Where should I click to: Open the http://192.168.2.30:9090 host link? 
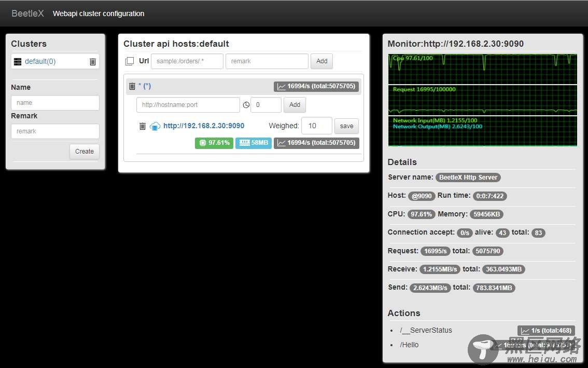coord(204,126)
